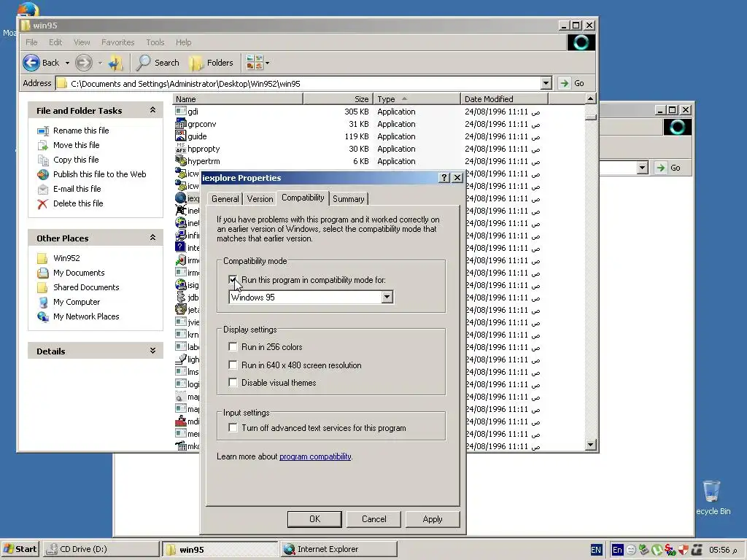Open address dropdown in the background window
Screen dimensions: 747x560
click(642, 168)
